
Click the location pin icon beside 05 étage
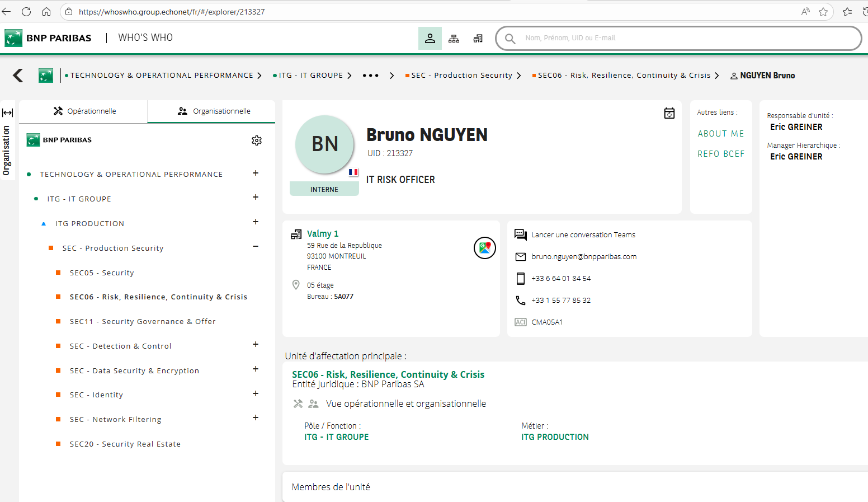pos(296,285)
